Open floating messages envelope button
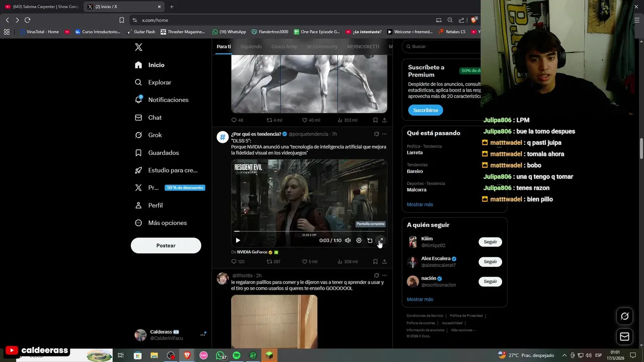 (625, 337)
